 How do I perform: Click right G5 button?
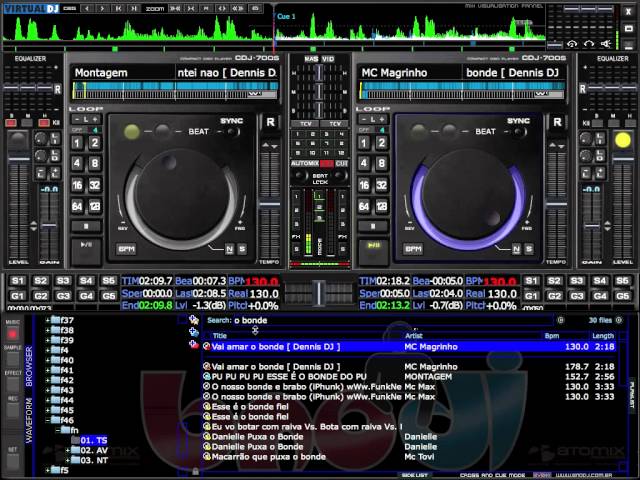click(x=622, y=296)
